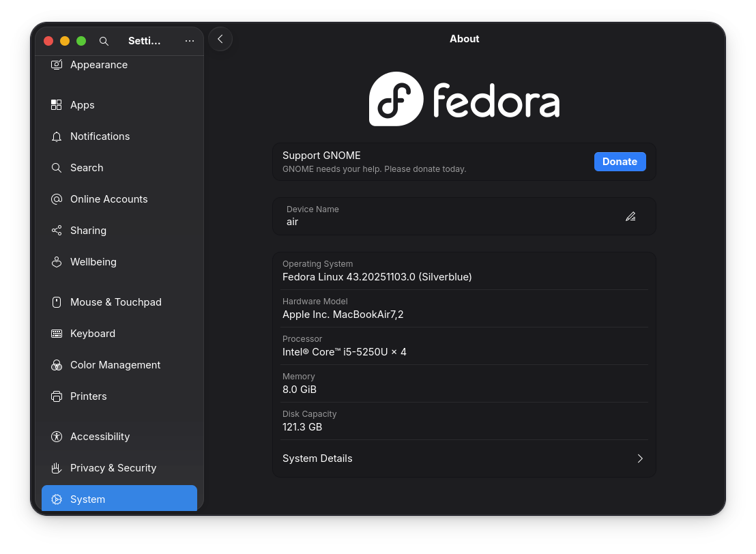
Task: Click the Sharing icon in the sidebar
Action: pyautogui.click(x=56, y=230)
